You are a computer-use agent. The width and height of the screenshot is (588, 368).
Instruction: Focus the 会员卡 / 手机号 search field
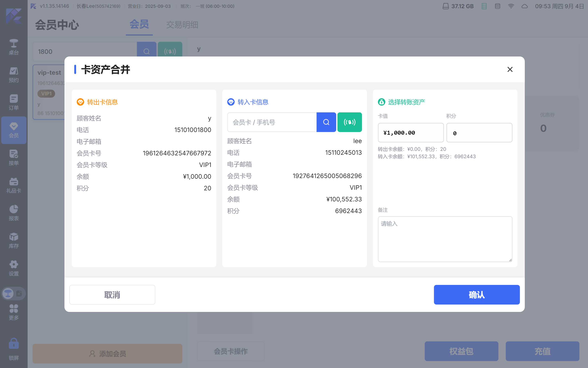272,122
